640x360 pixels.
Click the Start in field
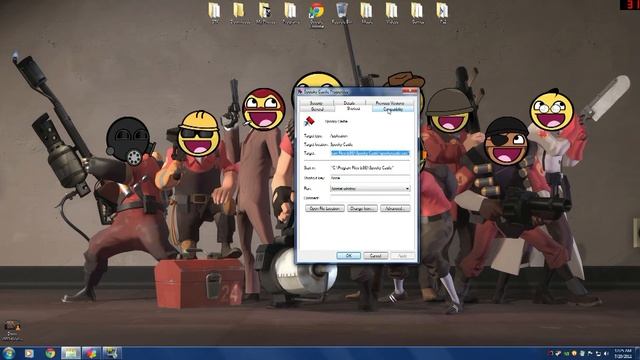click(370, 168)
